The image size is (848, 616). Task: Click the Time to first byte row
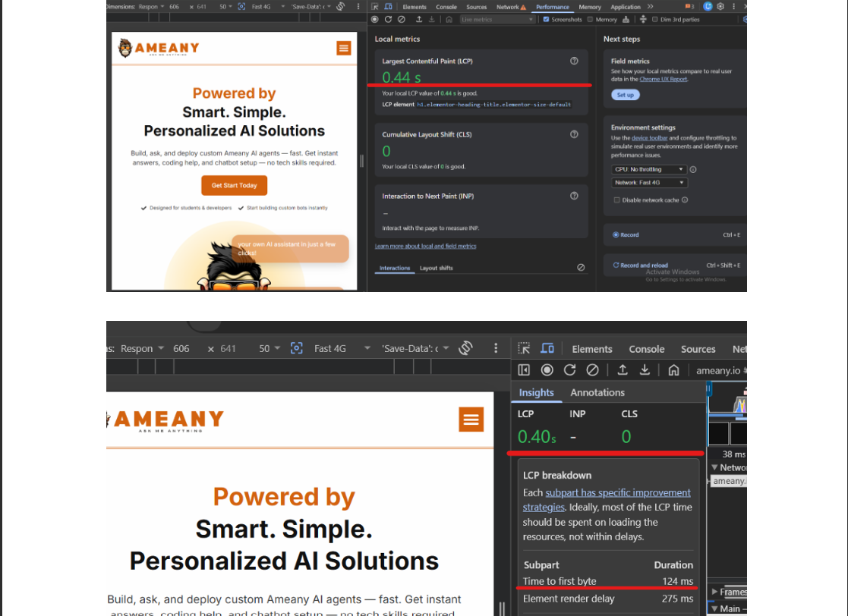tap(608, 581)
